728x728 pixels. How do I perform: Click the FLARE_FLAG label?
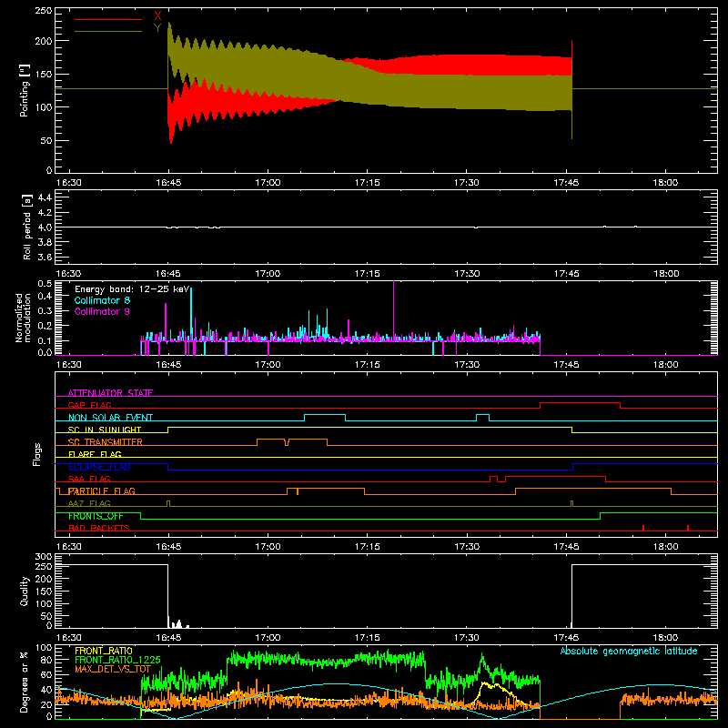95,454
